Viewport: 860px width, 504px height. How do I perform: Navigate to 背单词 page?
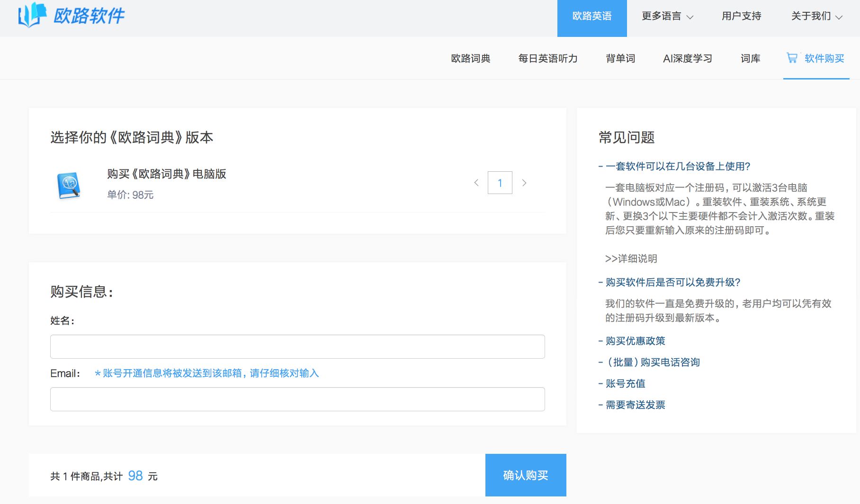(620, 58)
